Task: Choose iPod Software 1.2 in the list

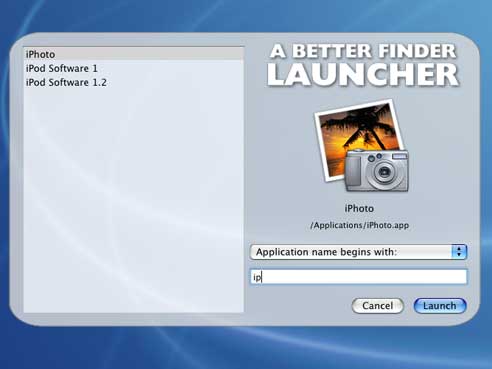Action: pyautogui.click(x=134, y=82)
